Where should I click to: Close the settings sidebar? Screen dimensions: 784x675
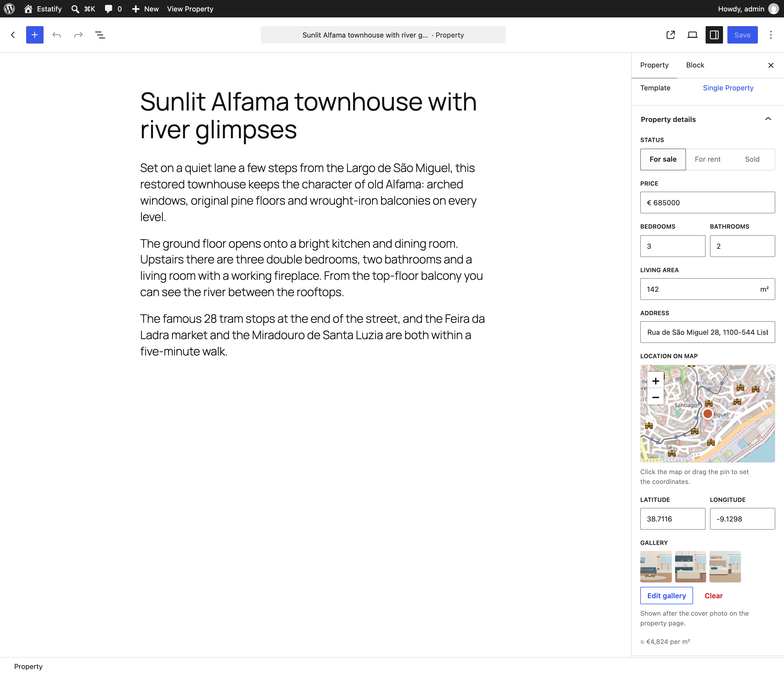click(x=771, y=65)
